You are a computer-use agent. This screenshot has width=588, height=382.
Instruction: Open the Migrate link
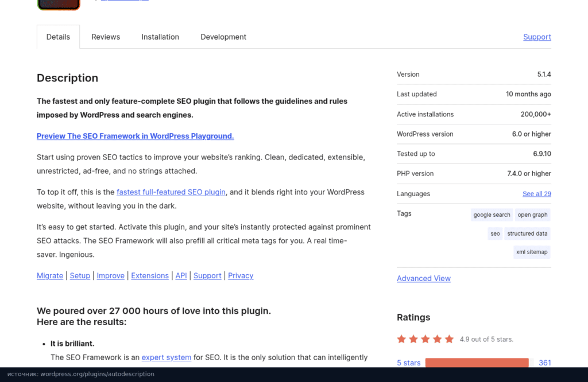[50, 276]
